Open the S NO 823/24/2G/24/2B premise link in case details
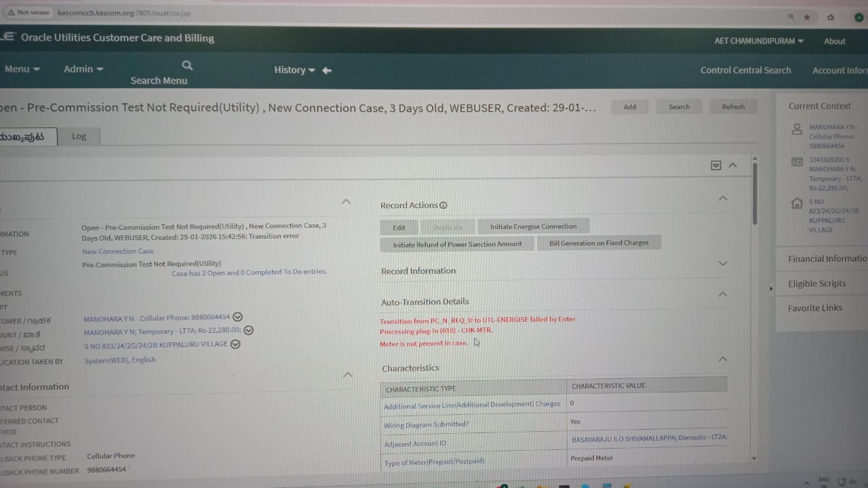This screenshot has height=488, width=868. (x=156, y=344)
